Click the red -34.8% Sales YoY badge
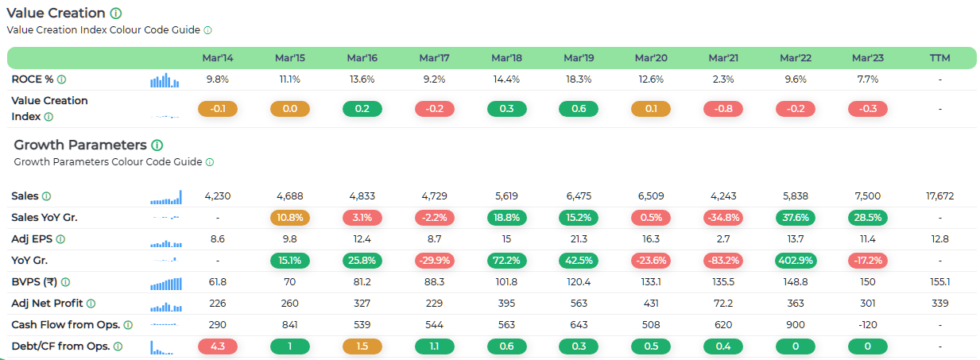 tap(723, 218)
